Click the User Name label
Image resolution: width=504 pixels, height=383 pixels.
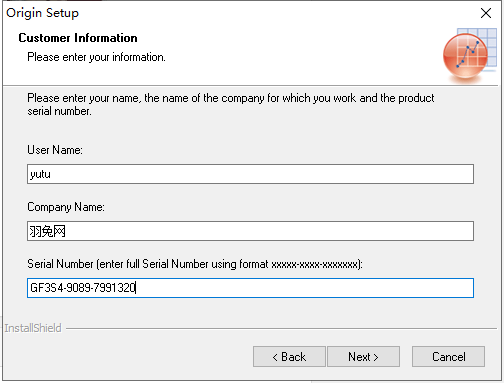point(55,150)
